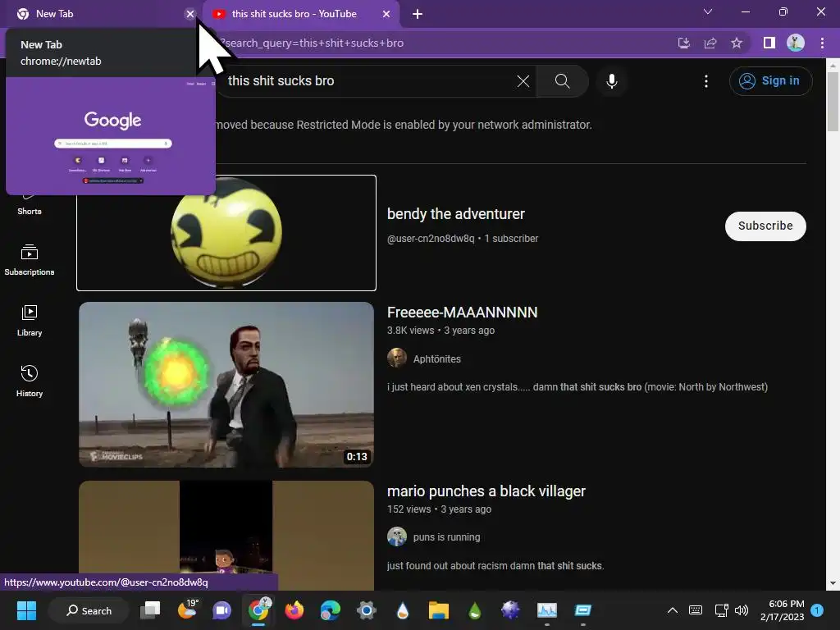Open History in the sidebar
840x630 pixels.
pos(30,381)
